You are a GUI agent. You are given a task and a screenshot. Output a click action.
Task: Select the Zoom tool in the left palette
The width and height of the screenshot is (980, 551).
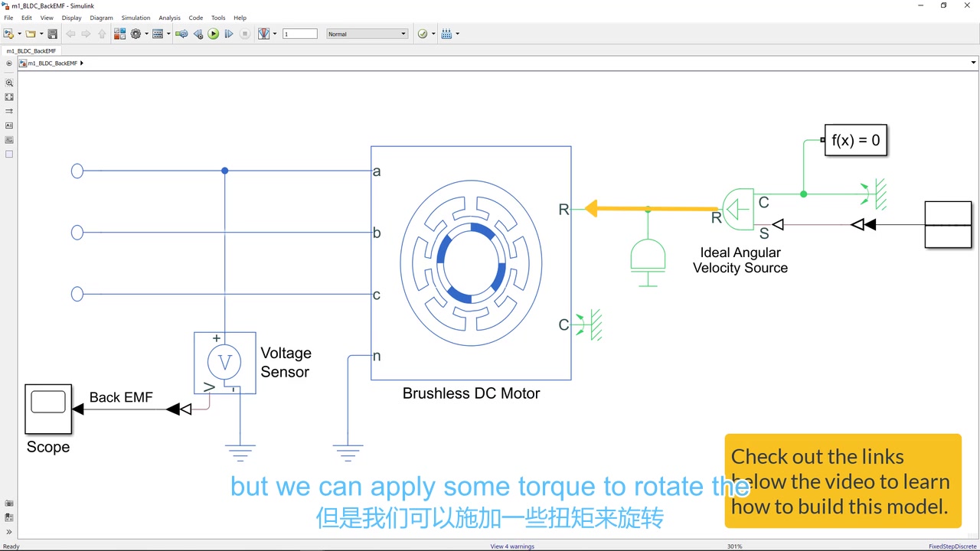tap(9, 83)
